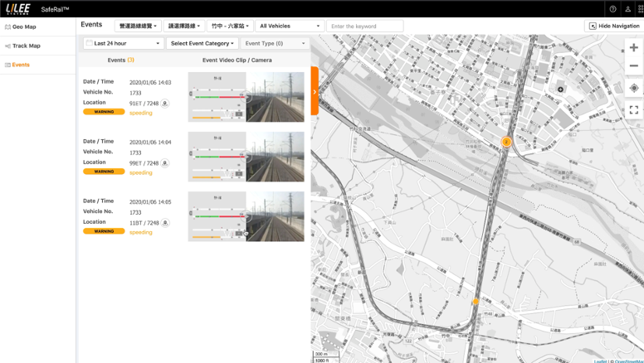
Task: Click date 2020/01/06 14:05
Action: click(x=150, y=201)
